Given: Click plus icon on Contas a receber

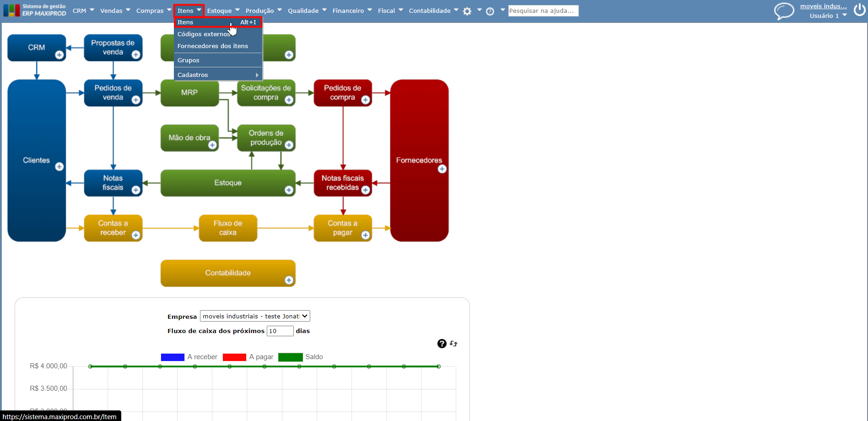Looking at the screenshot, I should point(136,235).
